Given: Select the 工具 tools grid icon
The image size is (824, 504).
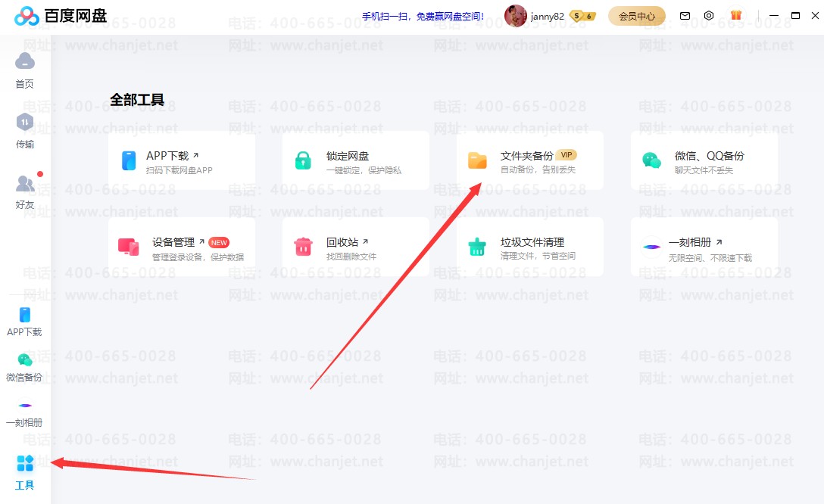Looking at the screenshot, I should [x=25, y=463].
